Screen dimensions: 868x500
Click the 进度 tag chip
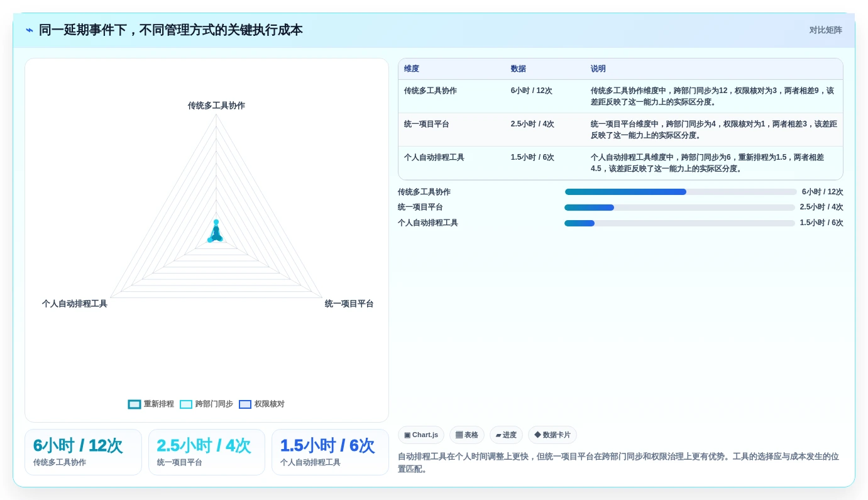click(x=506, y=435)
